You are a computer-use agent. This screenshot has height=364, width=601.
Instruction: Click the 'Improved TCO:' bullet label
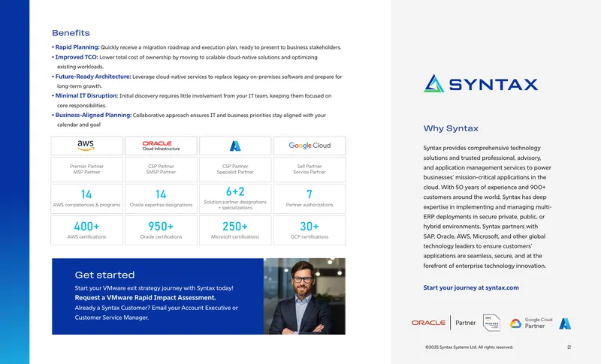coord(77,57)
